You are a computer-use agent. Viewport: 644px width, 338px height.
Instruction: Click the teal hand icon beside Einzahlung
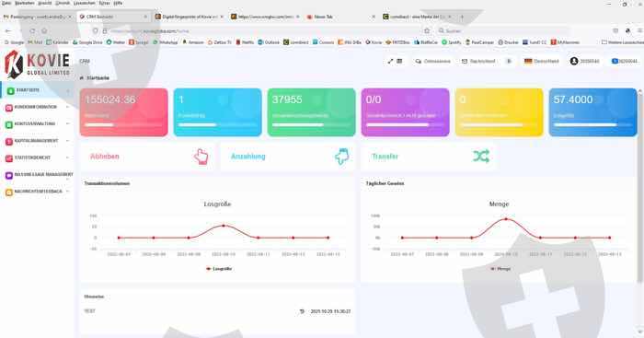coord(341,157)
